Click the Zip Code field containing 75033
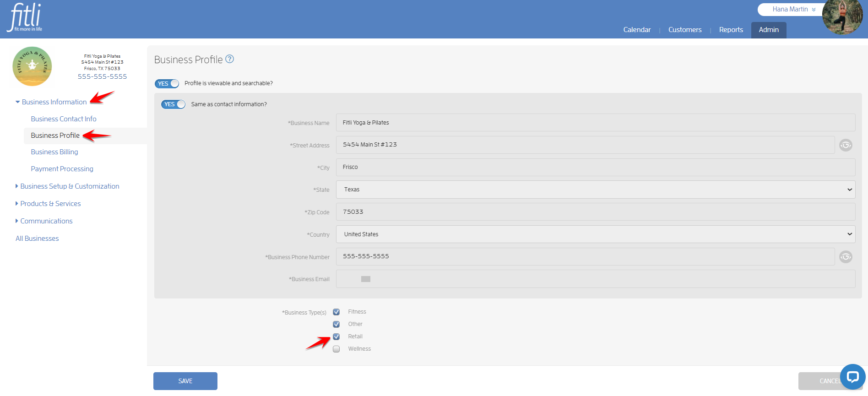This screenshot has width=868, height=396. click(596, 212)
